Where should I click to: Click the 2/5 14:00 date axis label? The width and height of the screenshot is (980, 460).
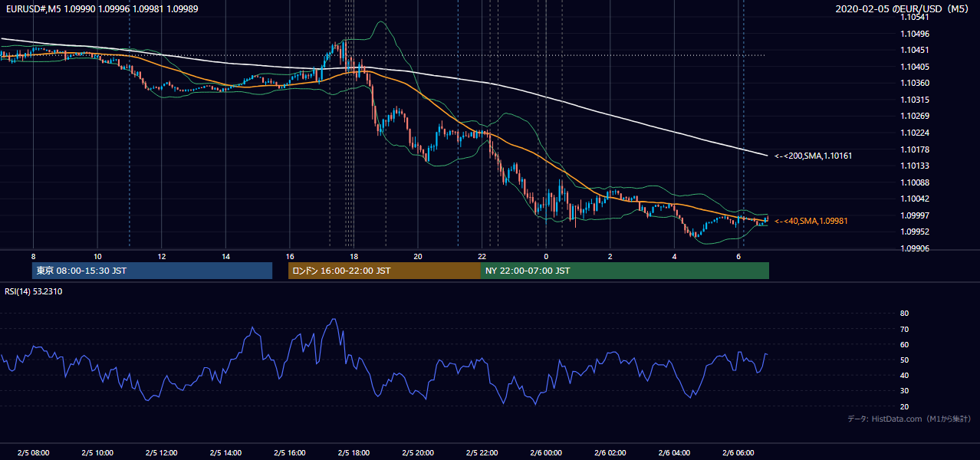pyautogui.click(x=226, y=452)
